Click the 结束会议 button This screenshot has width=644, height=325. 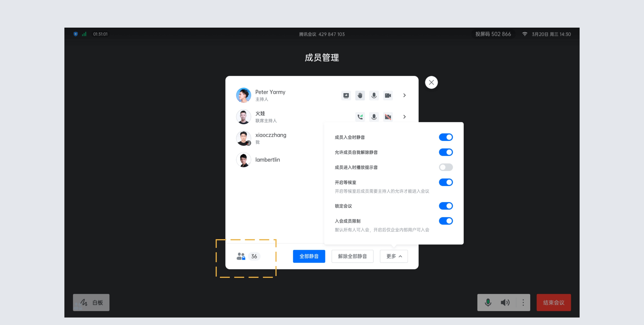(554, 302)
